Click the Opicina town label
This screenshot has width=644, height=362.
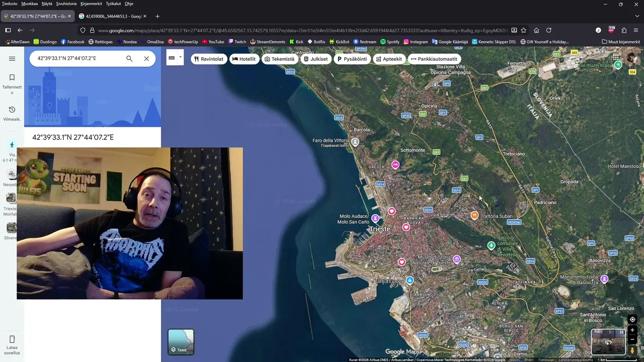point(429,106)
